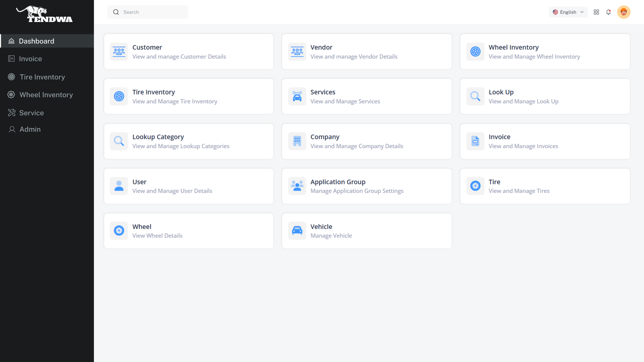
Task: Click the Tendwa logo at top left
Action: [x=44, y=15]
